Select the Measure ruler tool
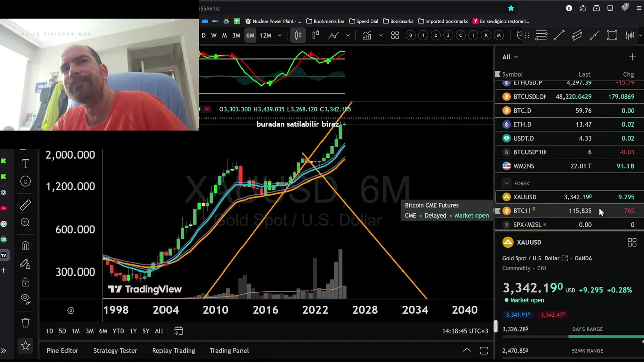The width and height of the screenshot is (644, 362). click(25, 205)
